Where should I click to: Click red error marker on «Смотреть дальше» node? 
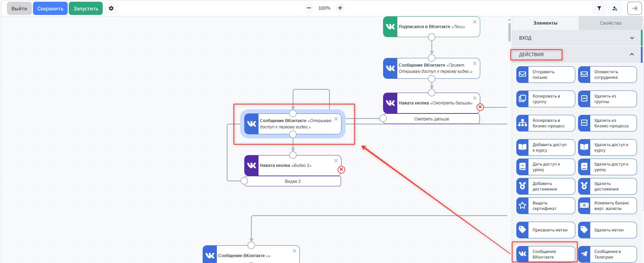click(x=480, y=107)
